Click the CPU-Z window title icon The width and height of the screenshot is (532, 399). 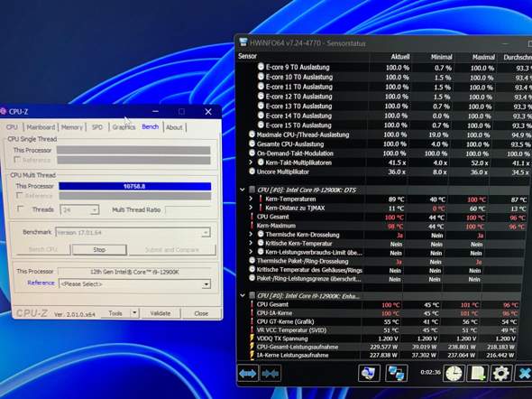pos(4,111)
